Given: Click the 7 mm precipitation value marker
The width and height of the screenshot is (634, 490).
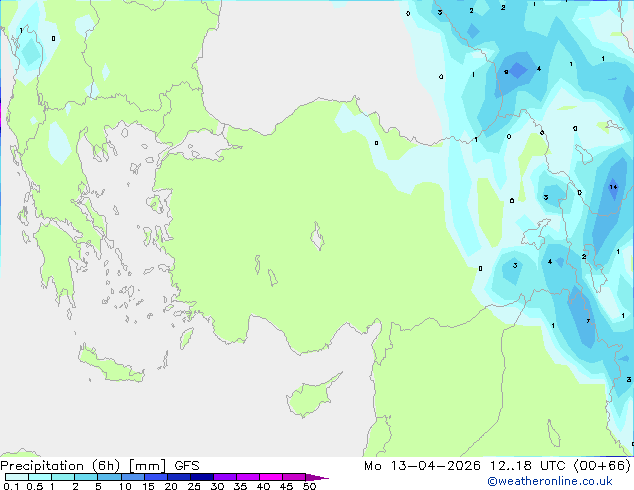Looking at the screenshot, I should (x=588, y=321).
